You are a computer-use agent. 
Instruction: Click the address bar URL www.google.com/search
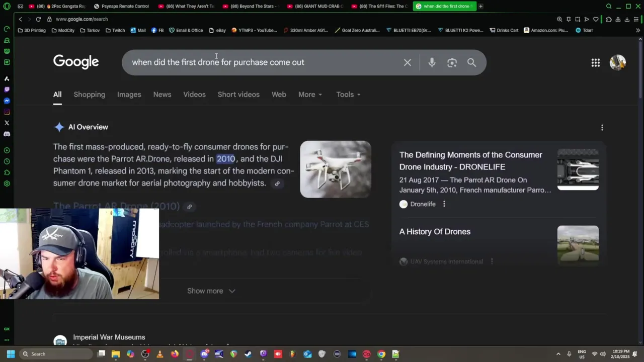coord(82,19)
